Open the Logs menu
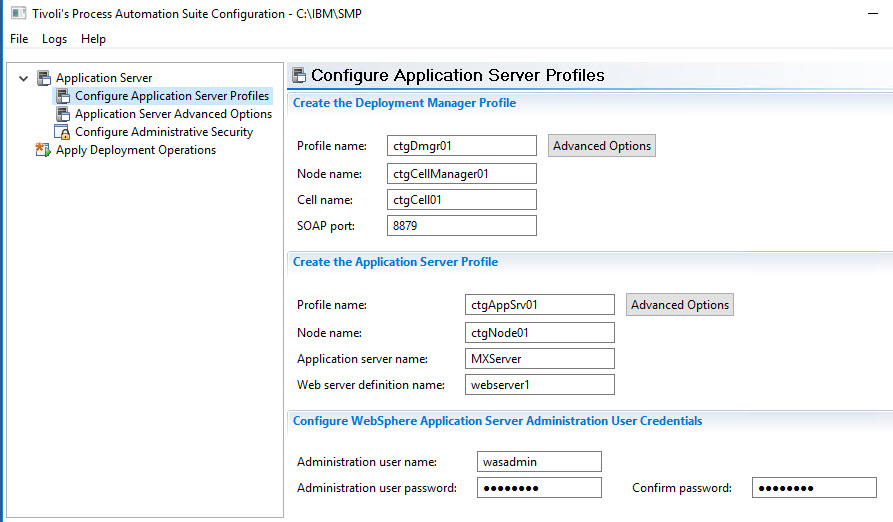893x522 pixels. [x=54, y=39]
